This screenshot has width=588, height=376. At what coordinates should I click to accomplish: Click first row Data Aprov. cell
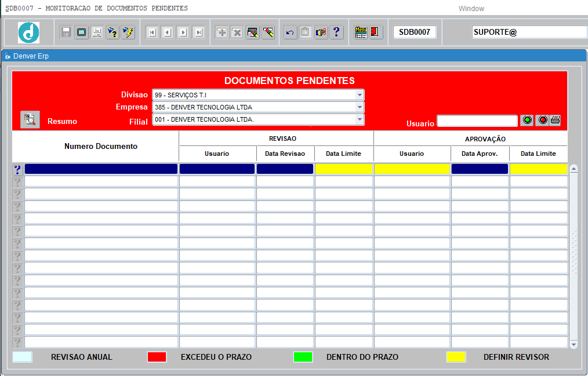pos(480,169)
